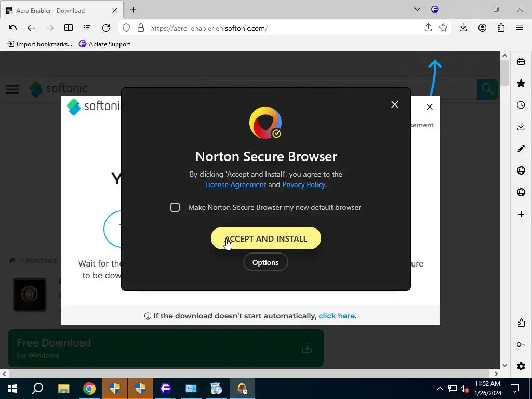Go back to the previous page

(31, 28)
